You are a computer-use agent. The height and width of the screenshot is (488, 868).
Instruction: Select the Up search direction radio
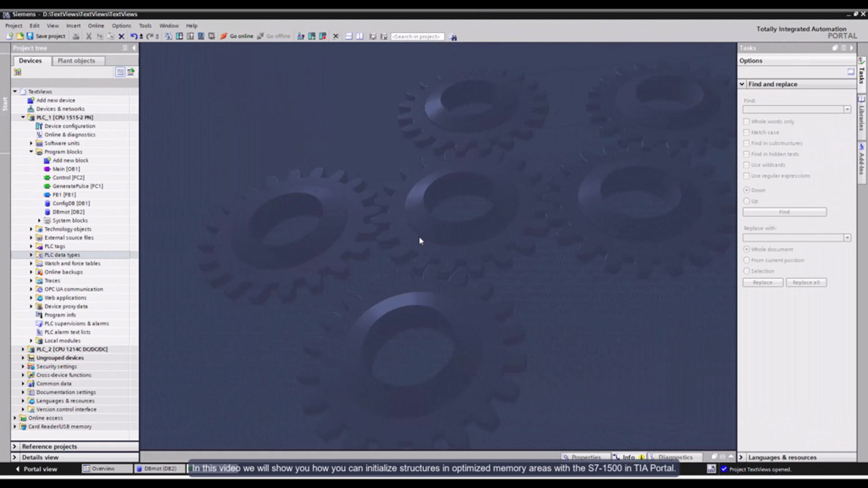pos(747,201)
